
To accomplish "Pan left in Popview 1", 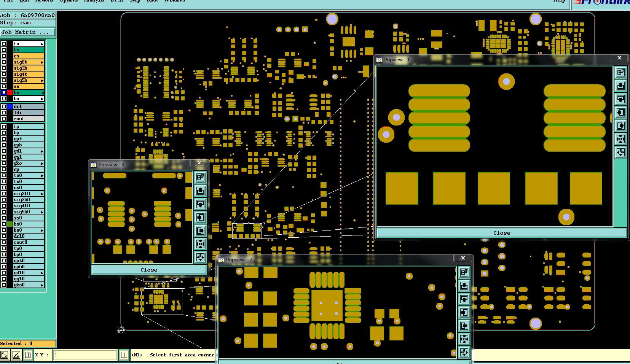I will (x=620, y=112).
